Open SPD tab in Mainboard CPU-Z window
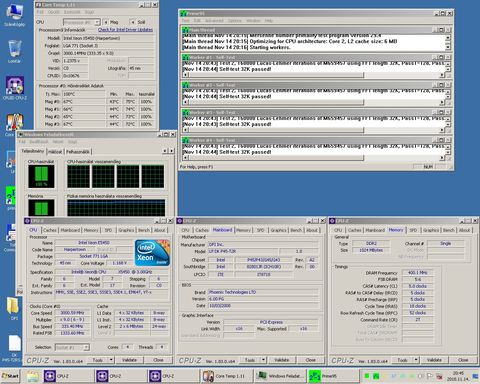480x384 pixels. click(x=261, y=230)
